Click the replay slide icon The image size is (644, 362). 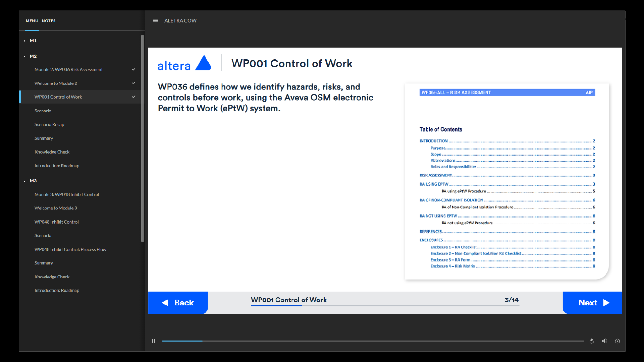[592, 341]
